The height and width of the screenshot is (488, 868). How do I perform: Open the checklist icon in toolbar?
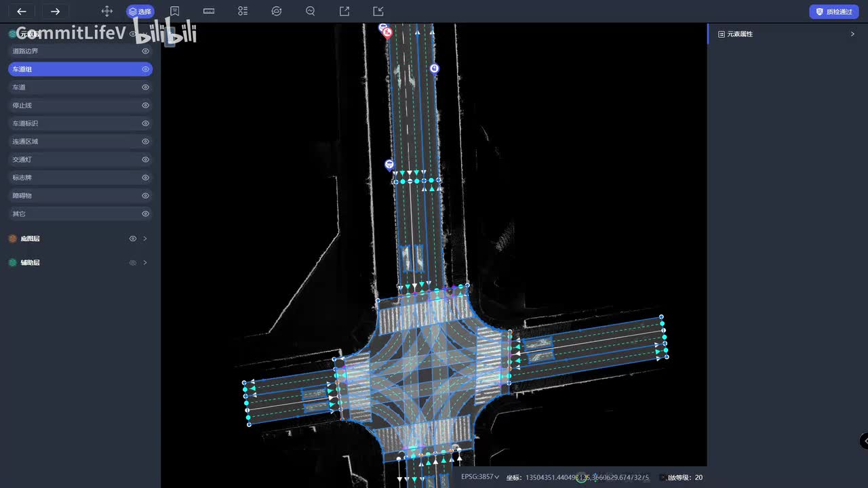243,12
